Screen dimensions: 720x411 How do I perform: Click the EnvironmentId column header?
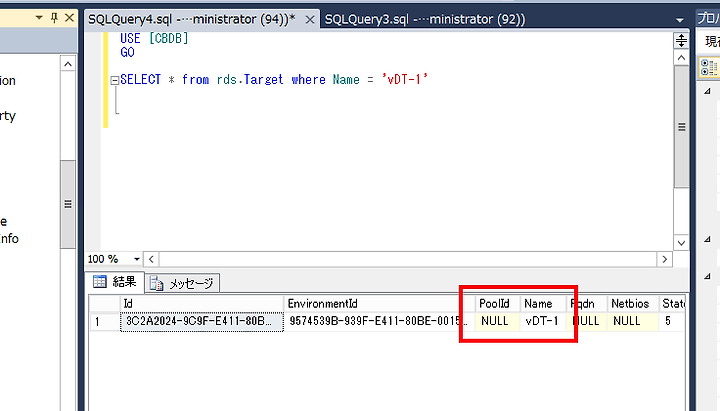tap(379, 304)
